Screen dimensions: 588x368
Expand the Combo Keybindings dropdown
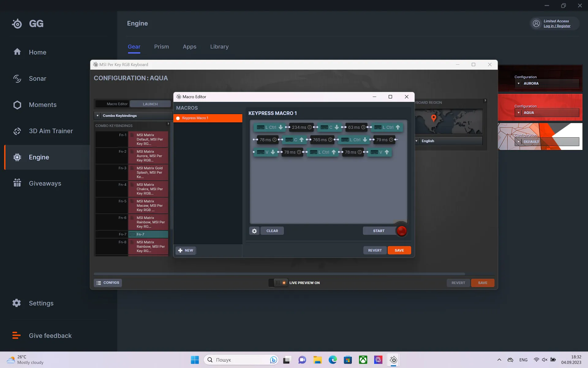[x=133, y=116]
